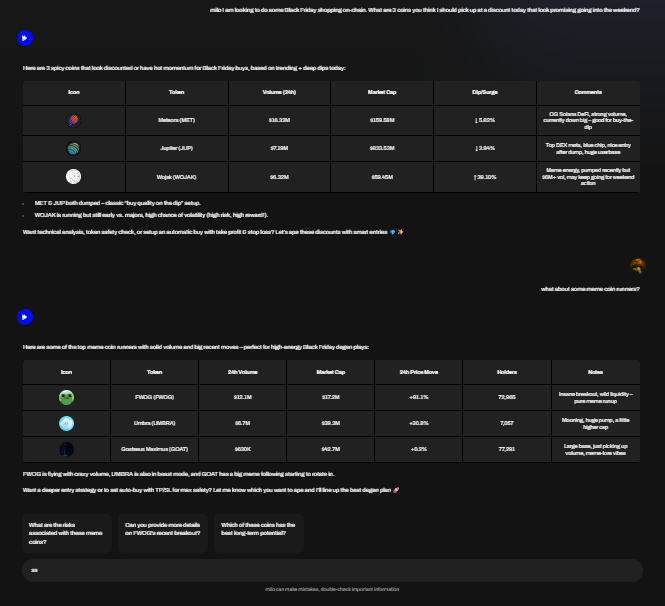Click the 'WOJAK is running' bullet point

pos(151,215)
